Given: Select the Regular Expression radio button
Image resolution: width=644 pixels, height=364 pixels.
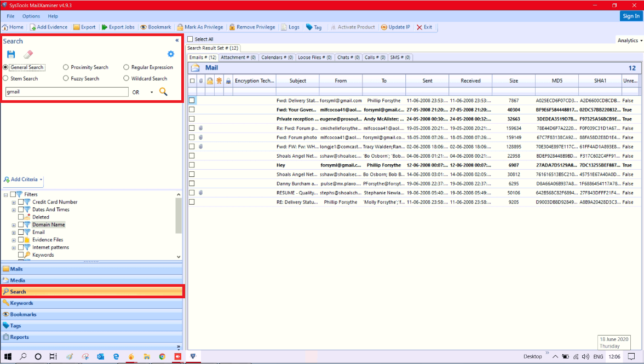Looking at the screenshot, I should click(x=126, y=67).
